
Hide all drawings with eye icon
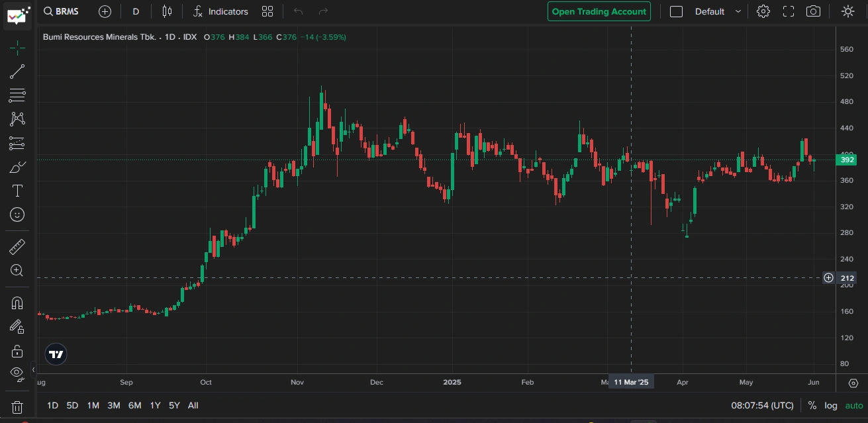[17, 373]
